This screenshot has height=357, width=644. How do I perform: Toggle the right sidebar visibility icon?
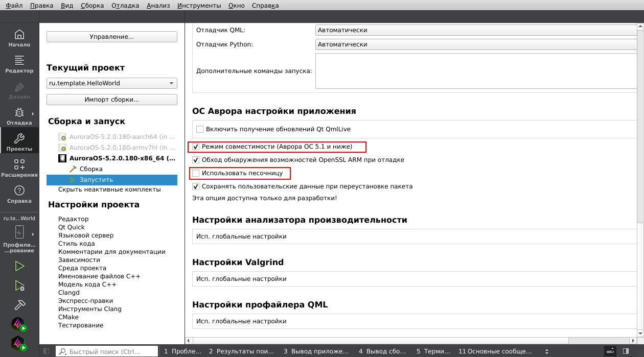626,351
